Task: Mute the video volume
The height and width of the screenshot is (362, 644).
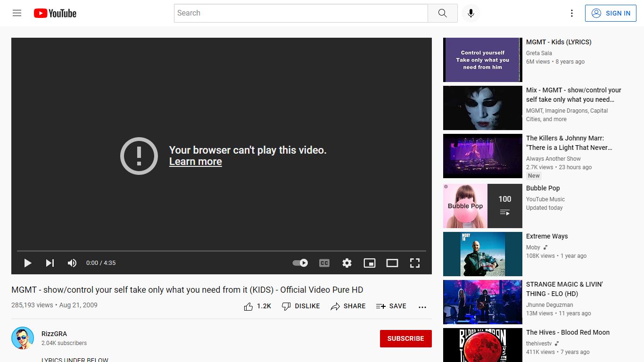Action: click(x=72, y=263)
